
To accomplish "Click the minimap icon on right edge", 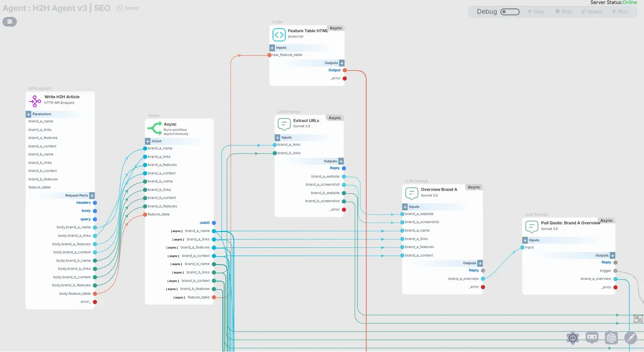I will pyautogui.click(x=638, y=319).
